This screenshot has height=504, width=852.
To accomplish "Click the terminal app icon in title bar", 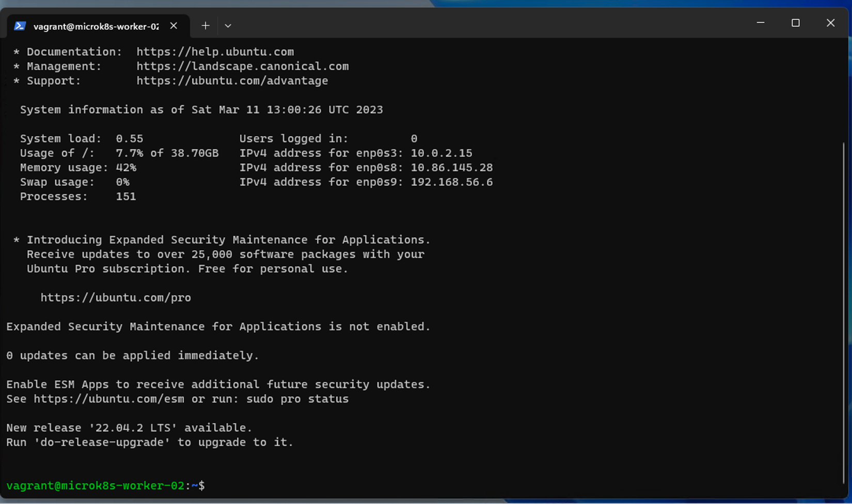I will [x=20, y=26].
